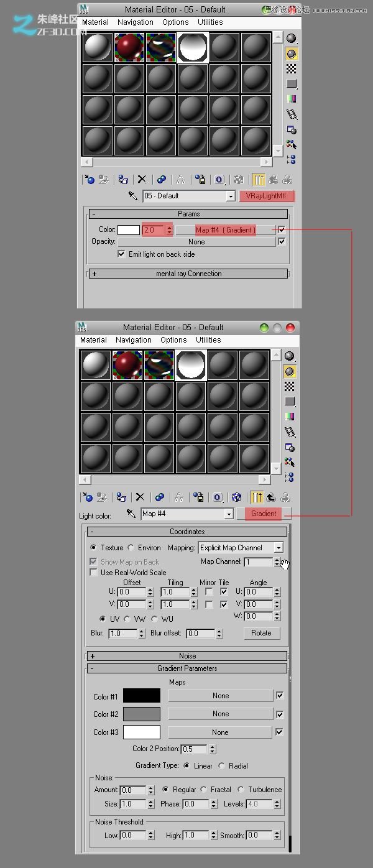
Task: Click Put Material to Scene in VRayLightMtl editor
Action: (103, 180)
